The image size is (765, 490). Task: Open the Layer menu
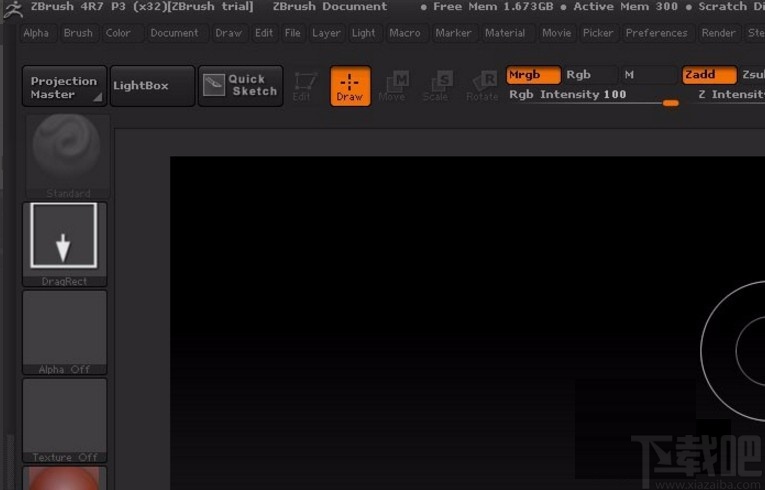(326, 33)
